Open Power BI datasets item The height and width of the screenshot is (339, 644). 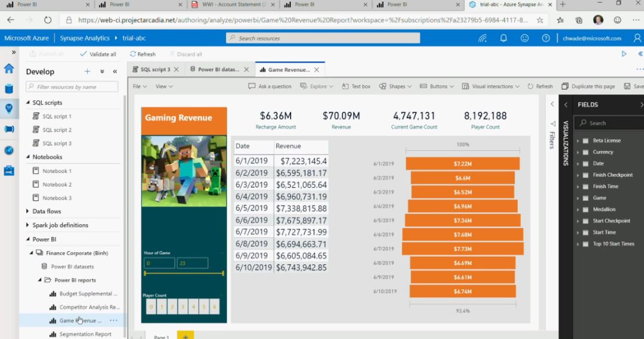pyautogui.click(x=72, y=267)
